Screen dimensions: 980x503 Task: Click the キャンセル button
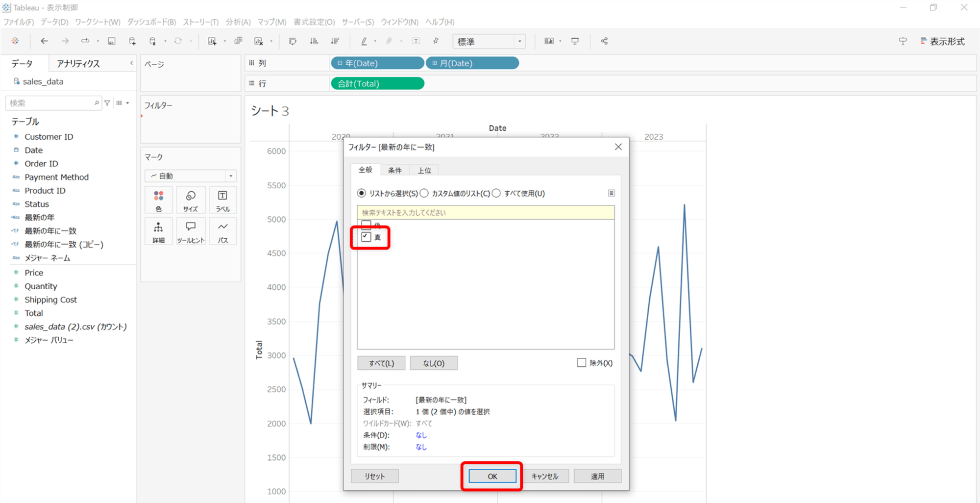pos(545,476)
